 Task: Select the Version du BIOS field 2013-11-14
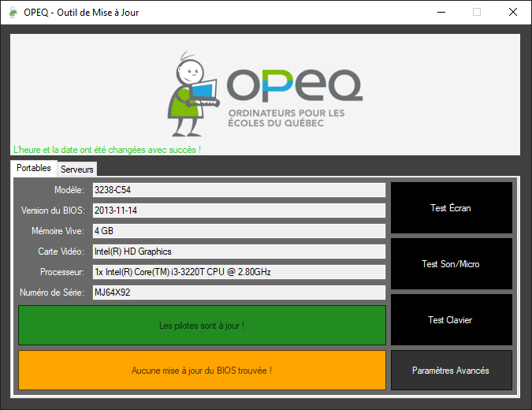(x=239, y=211)
